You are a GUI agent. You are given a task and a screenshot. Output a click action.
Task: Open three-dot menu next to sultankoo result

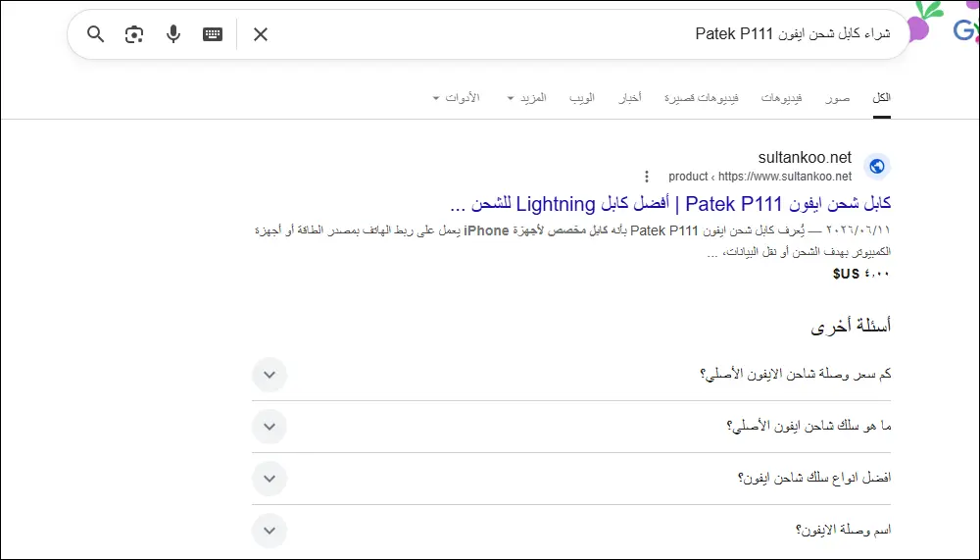coord(647,177)
